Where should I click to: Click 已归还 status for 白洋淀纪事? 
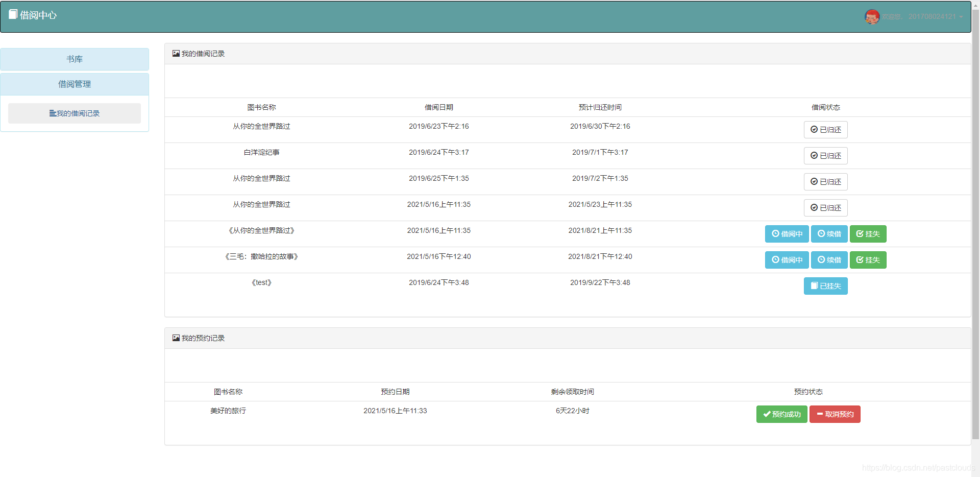click(825, 156)
